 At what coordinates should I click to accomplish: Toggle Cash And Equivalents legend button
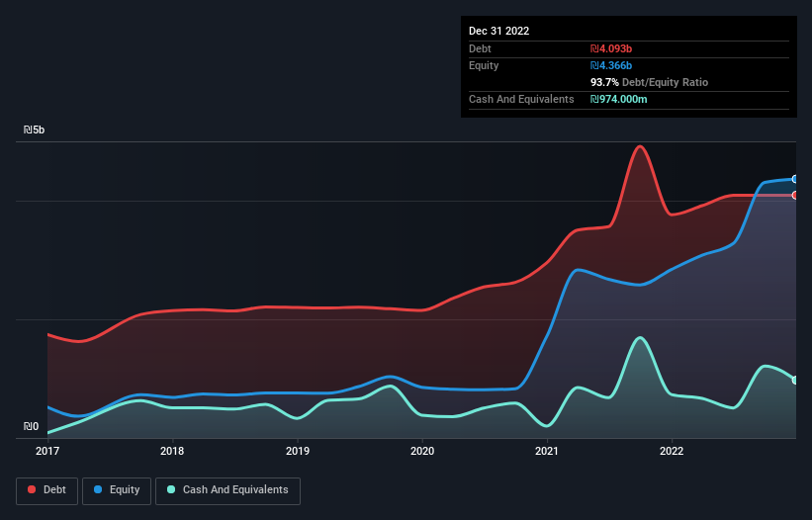click(227, 490)
